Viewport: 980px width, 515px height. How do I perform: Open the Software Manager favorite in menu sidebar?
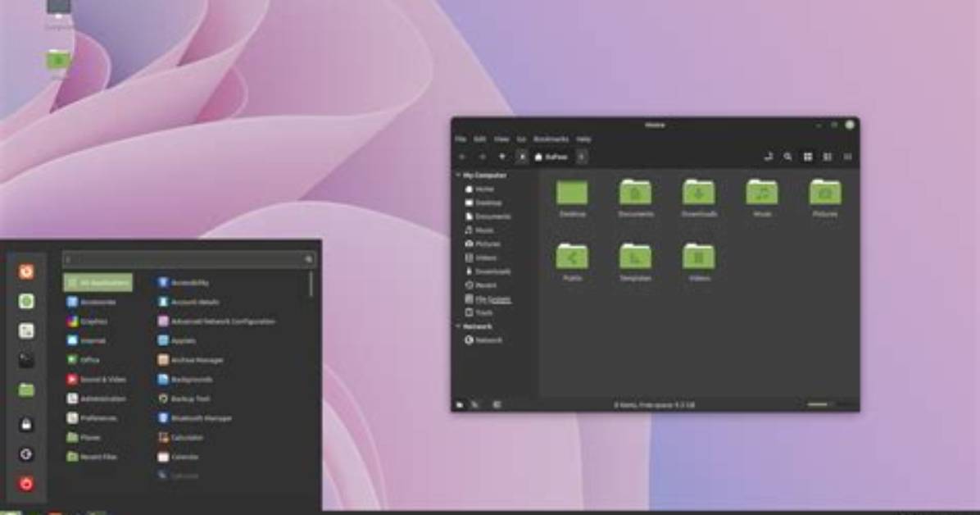tap(26, 302)
